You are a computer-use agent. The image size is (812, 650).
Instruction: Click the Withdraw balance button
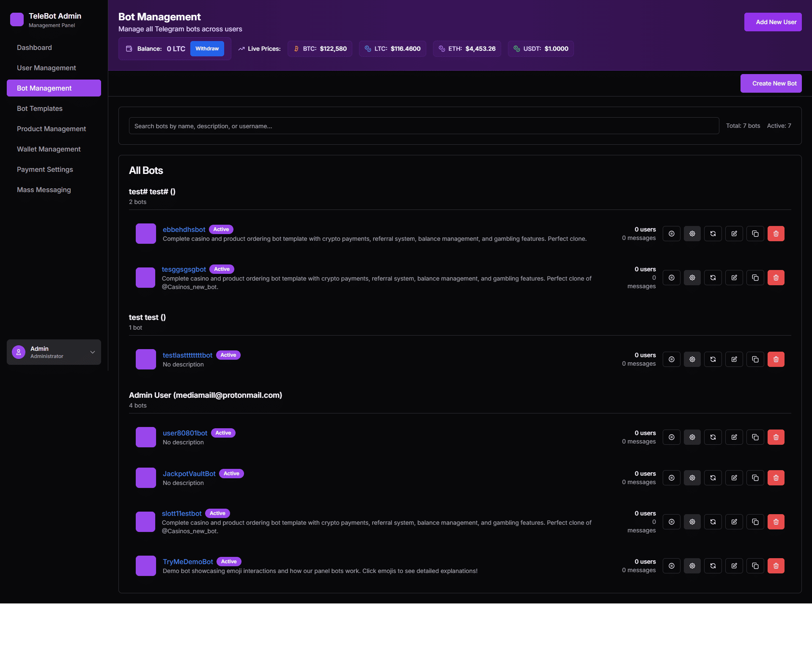point(207,49)
